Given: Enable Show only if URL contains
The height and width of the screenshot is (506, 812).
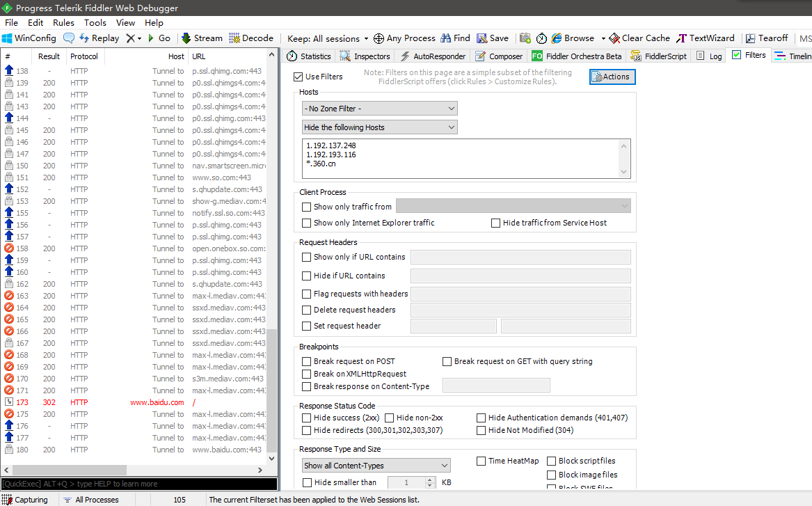Looking at the screenshot, I should [307, 257].
